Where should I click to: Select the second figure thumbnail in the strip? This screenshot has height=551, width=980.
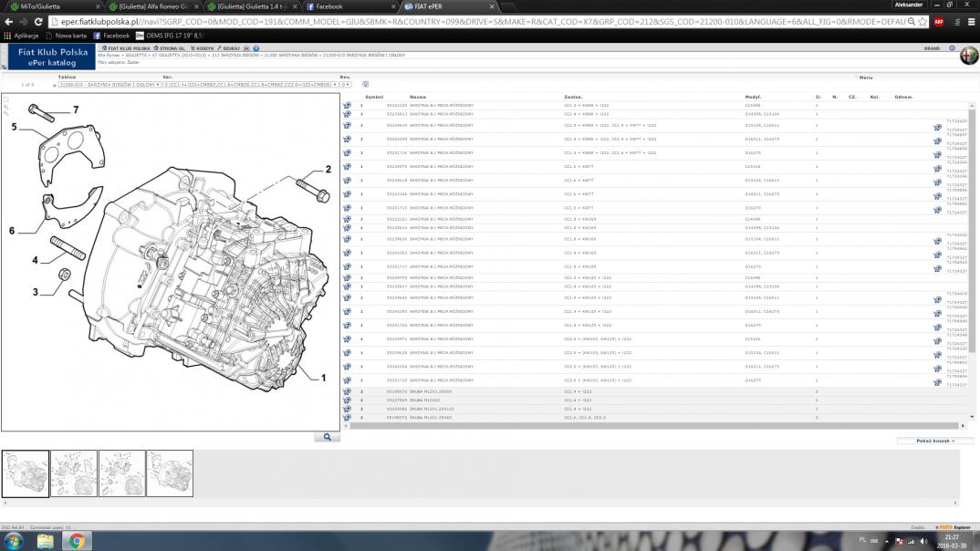tap(74, 473)
